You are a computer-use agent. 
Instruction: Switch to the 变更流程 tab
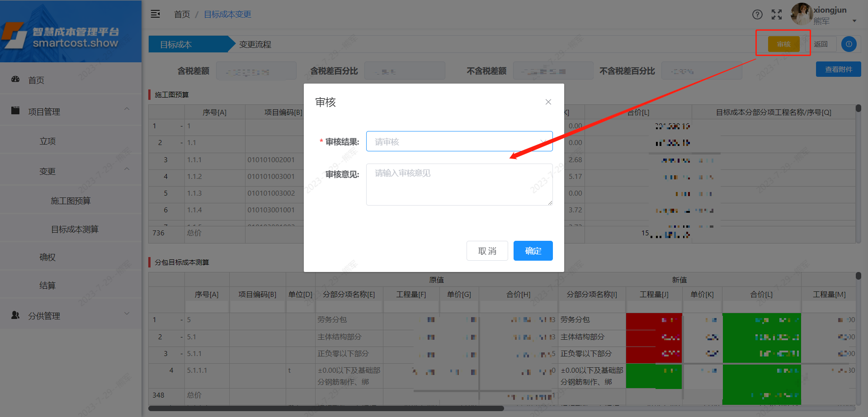(x=254, y=44)
